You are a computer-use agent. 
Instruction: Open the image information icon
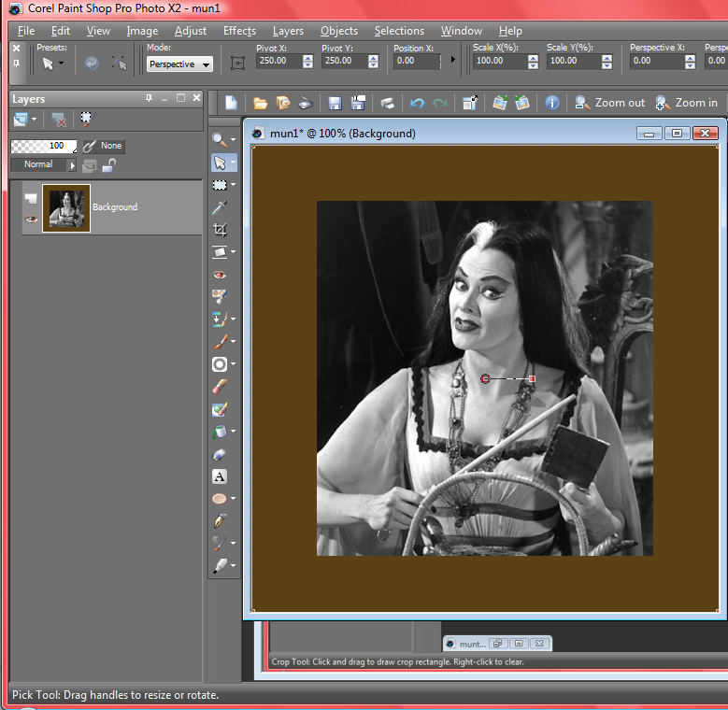click(x=551, y=103)
